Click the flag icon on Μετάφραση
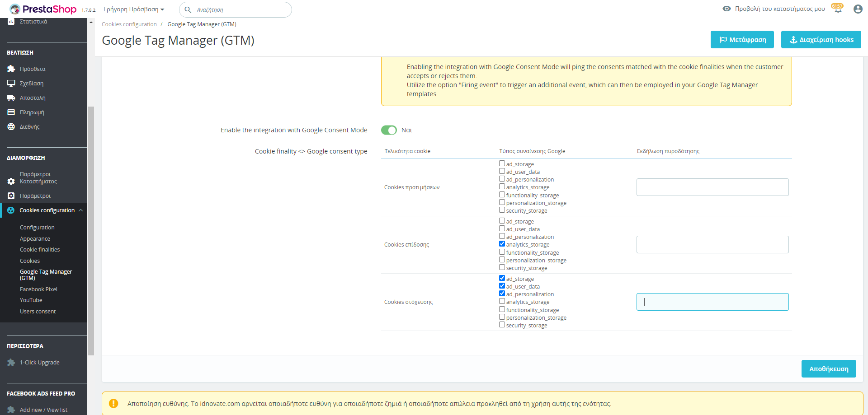 pyautogui.click(x=723, y=40)
